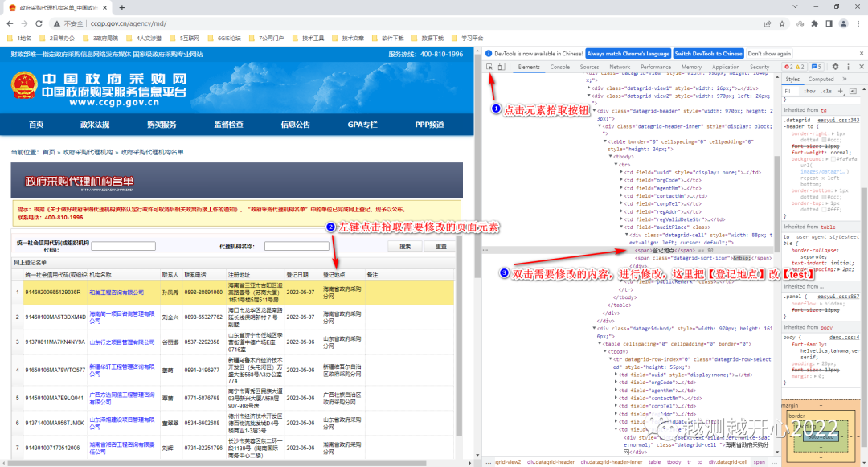Open the 5 issues badge in DevTools
The image size is (868, 467).
817,67
